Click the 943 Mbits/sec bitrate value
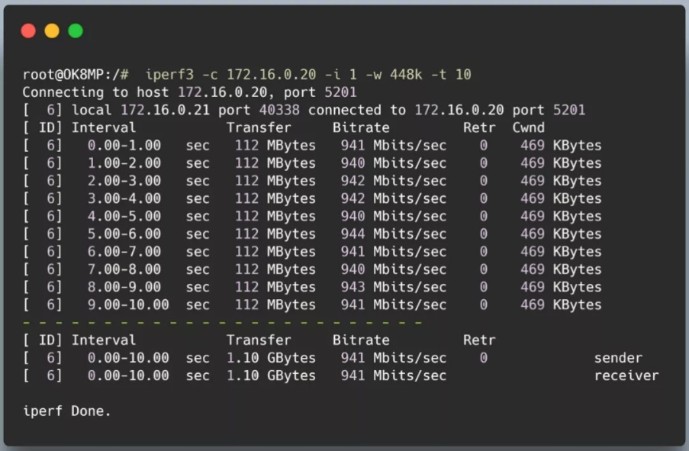This screenshot has height=451, width=689. [x=394, y=287]
